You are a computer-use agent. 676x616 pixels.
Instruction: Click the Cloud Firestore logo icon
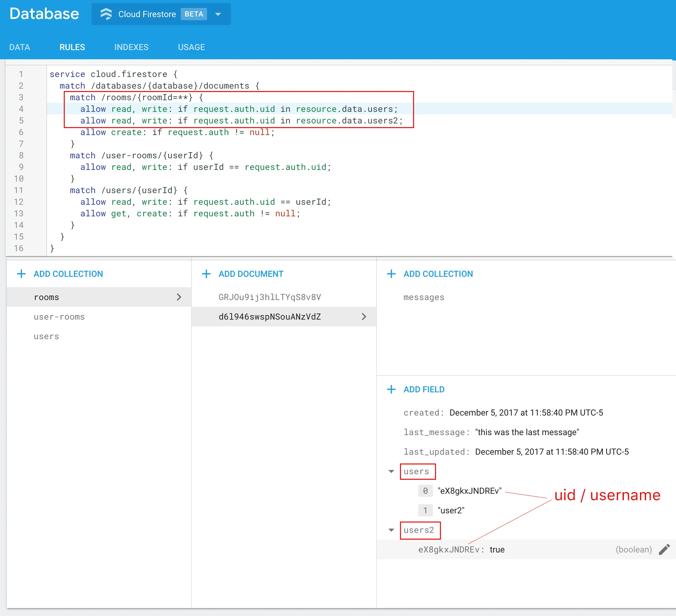[106, 14]
